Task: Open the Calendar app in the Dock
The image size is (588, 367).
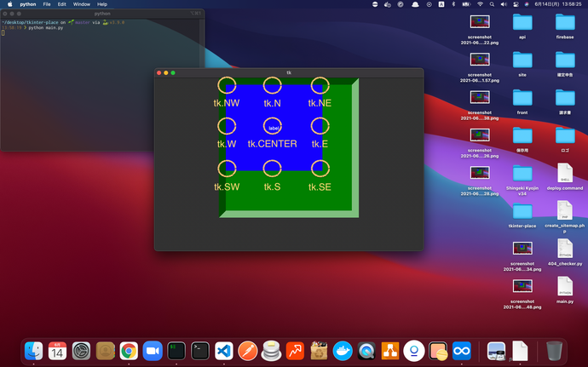Action: click(x=57, y=351)
